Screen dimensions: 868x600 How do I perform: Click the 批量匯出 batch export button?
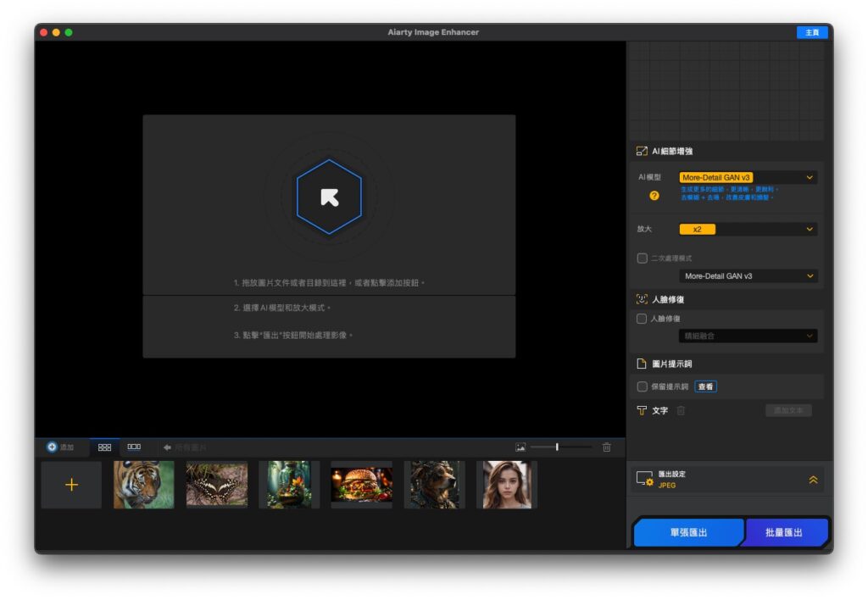tap(786, 532)
